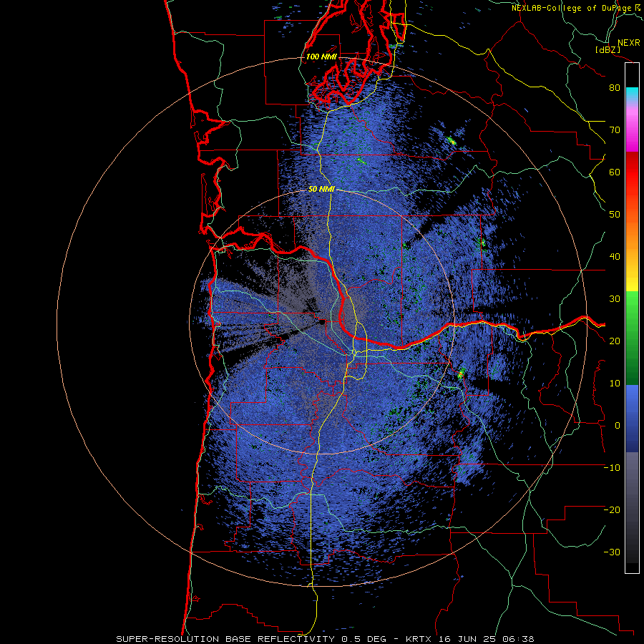Click SUPER-RESOLUTION BASE REFLECTIVITY caption text
644x644 pixels.
[224, 639]
